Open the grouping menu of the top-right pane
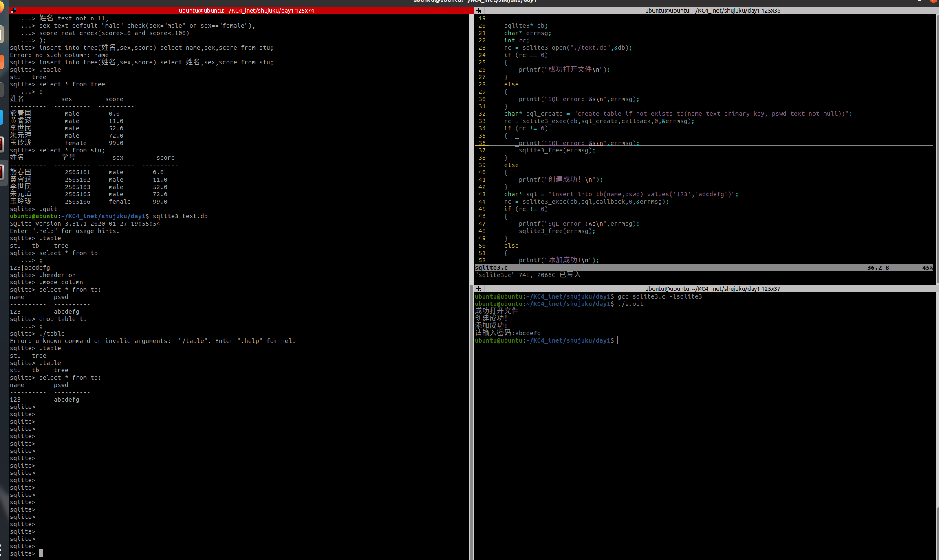939x560 pixels. 479,10
